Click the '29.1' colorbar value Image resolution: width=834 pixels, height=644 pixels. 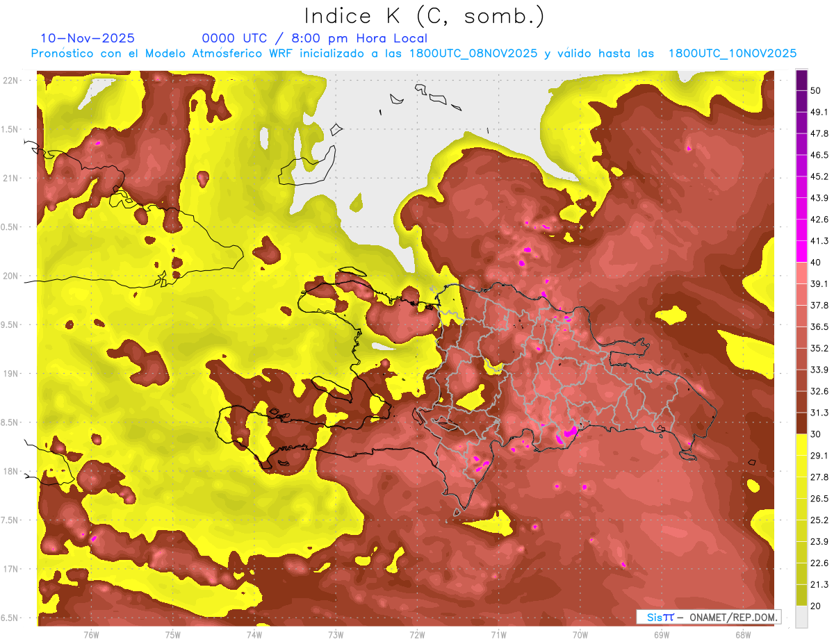pos(820,456)
